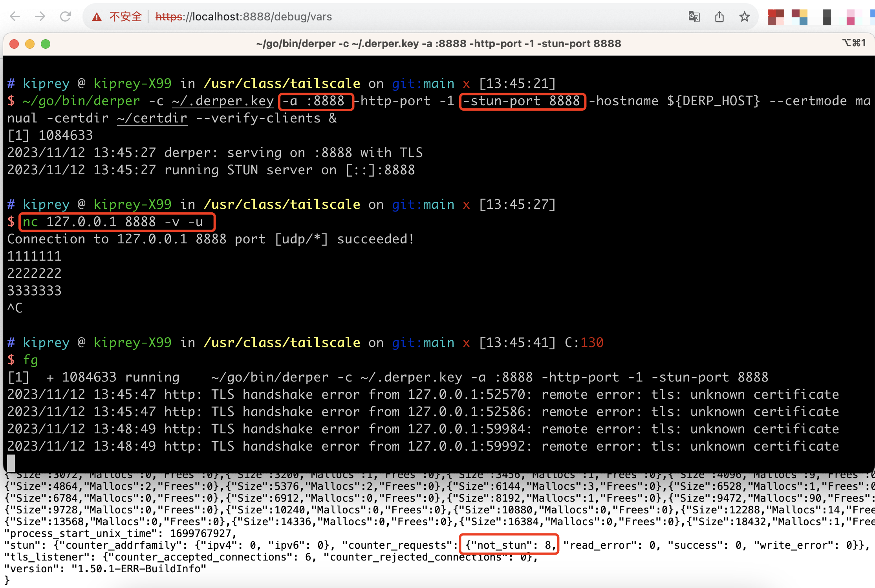Reload the localhost debug/vars page

pyautogui.click(x=65, y=16)
